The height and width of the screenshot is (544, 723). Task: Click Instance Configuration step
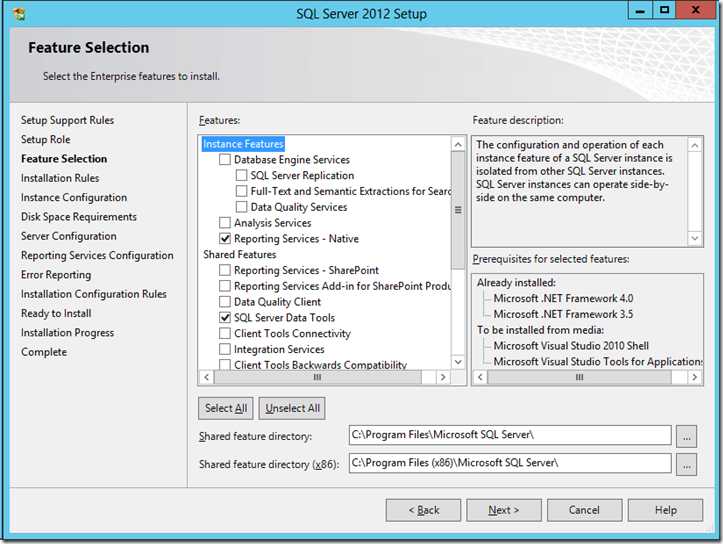(74, 197)
